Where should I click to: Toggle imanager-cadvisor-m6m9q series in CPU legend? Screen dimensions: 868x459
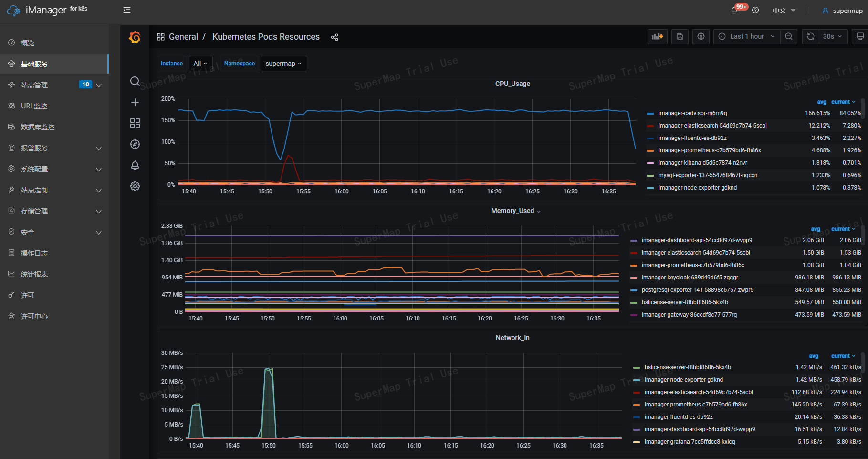pyautogui.click(x=692, y=113)
